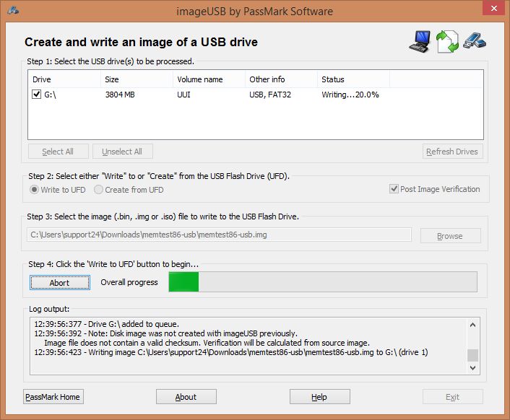Click the Unselect All button

(x=122, y=152)
